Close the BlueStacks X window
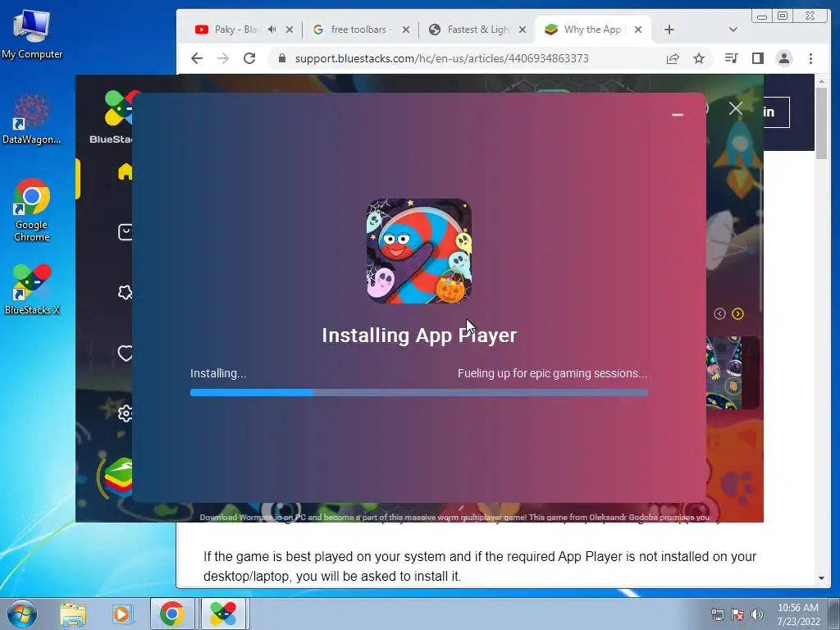This screenshot has height=630, width=840. click(736, 109)
